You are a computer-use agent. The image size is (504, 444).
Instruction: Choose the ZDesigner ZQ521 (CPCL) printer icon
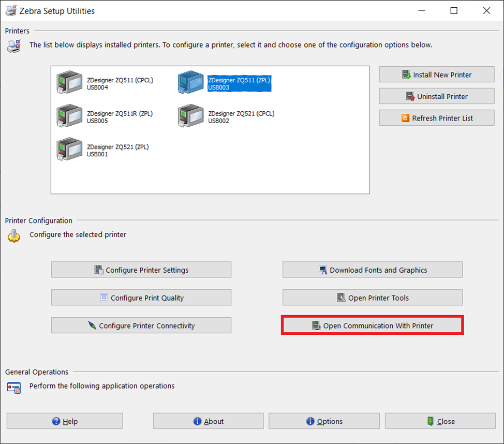[190, 116]
